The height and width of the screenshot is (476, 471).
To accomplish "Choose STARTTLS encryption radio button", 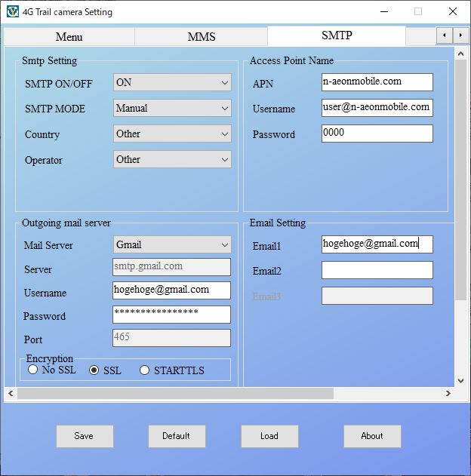I will tap(144, 370).
